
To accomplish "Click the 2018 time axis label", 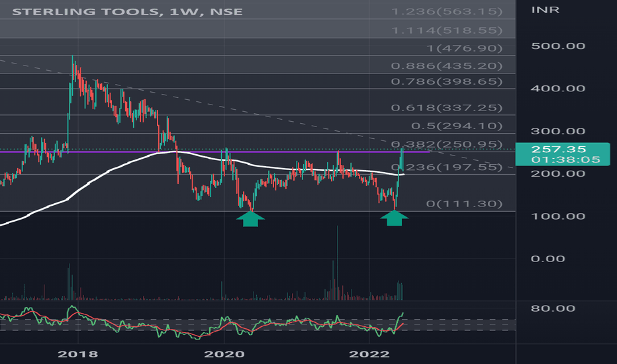I will click(x=78, y=354).
